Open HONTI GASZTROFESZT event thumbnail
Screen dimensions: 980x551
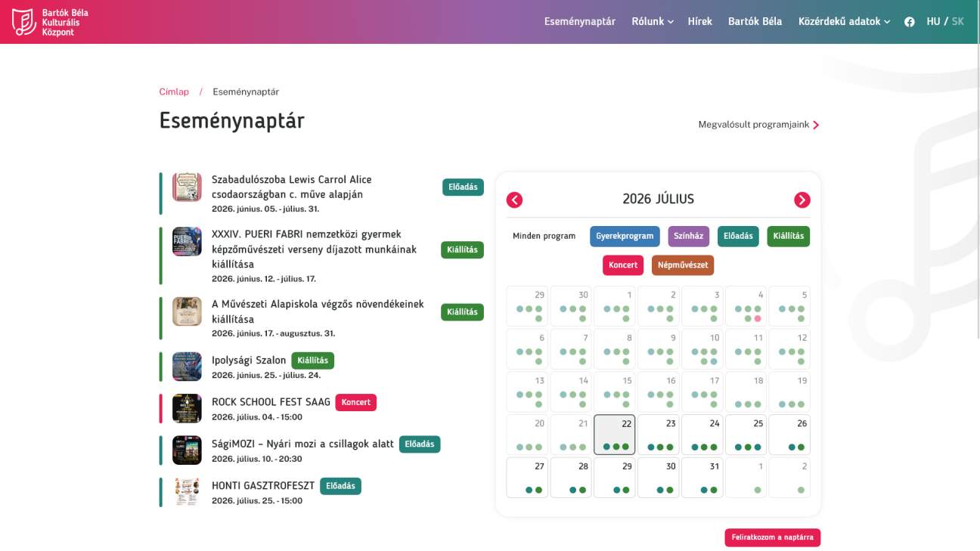(x=187, y=492)
